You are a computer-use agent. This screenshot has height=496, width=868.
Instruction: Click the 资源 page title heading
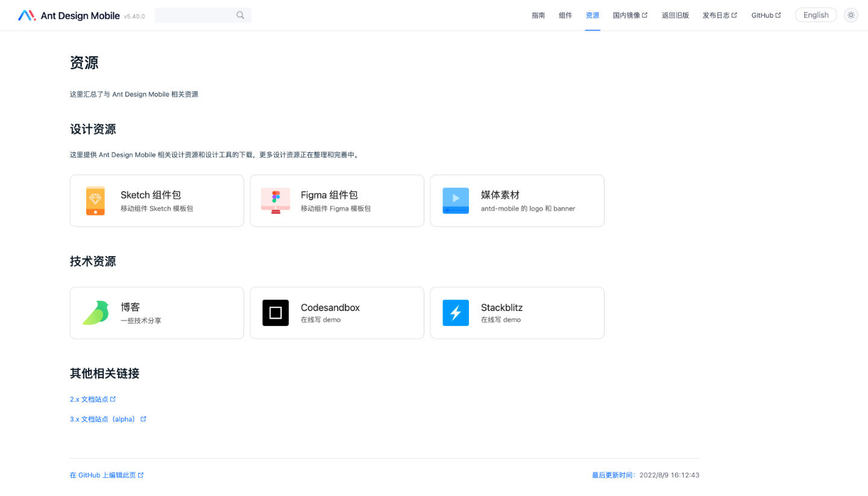[84, 63]
